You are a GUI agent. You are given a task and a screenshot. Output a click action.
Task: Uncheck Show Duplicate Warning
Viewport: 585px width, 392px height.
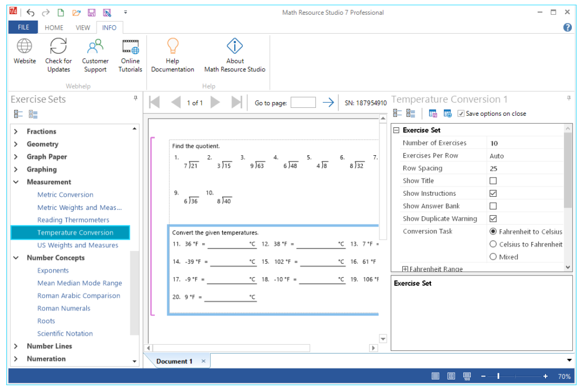coord(493,219)
